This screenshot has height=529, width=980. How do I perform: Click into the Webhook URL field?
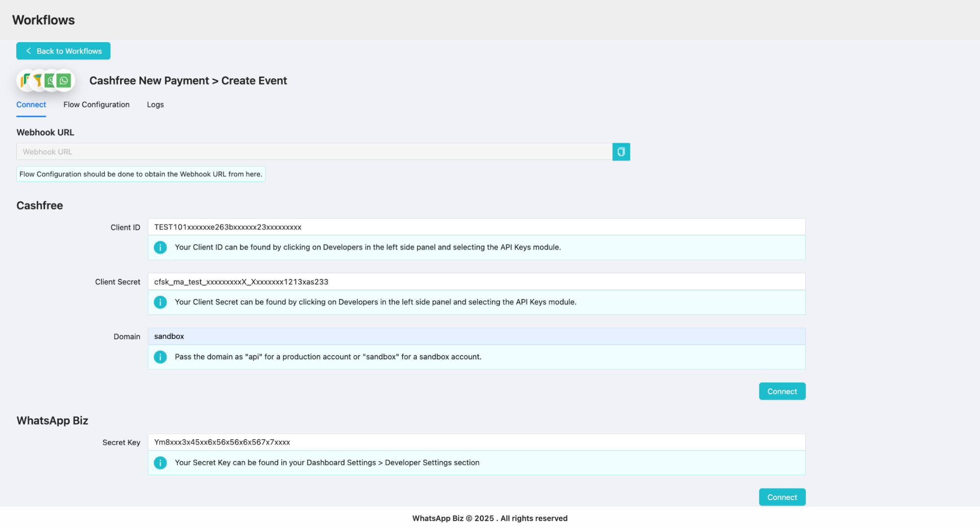click(x=314, y=152)
